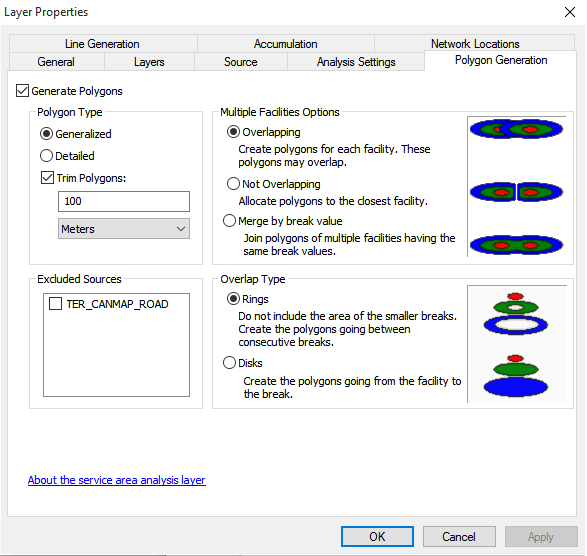587x556 pixels.
Task: Select the Polygon Generation tab
Action: coord(501,60)
